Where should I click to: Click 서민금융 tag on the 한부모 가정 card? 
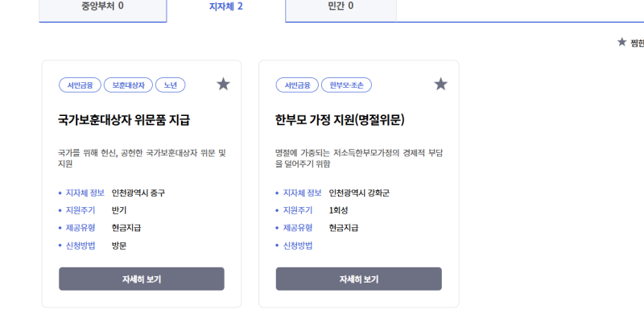tap(296, 85)
